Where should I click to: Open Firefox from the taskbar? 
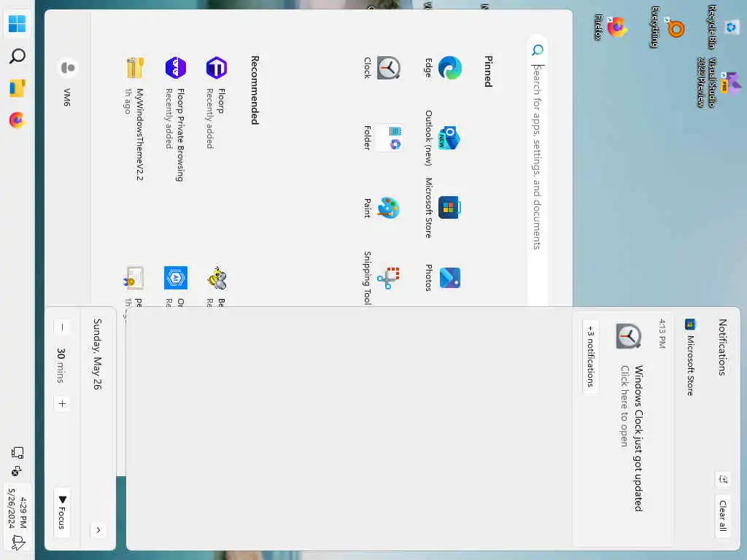pos(18,120)
